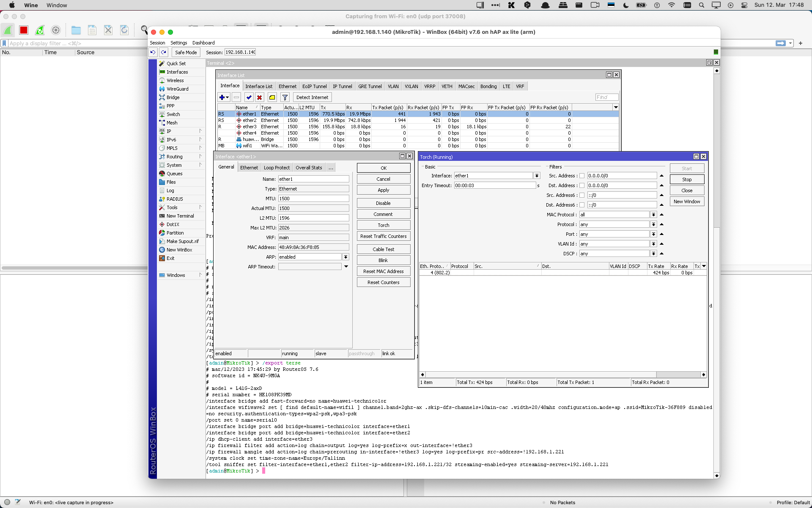Screen dimensions: 812x508
Task: Open the Protocol dropdown in Torch
Action: tap(653, 224)
